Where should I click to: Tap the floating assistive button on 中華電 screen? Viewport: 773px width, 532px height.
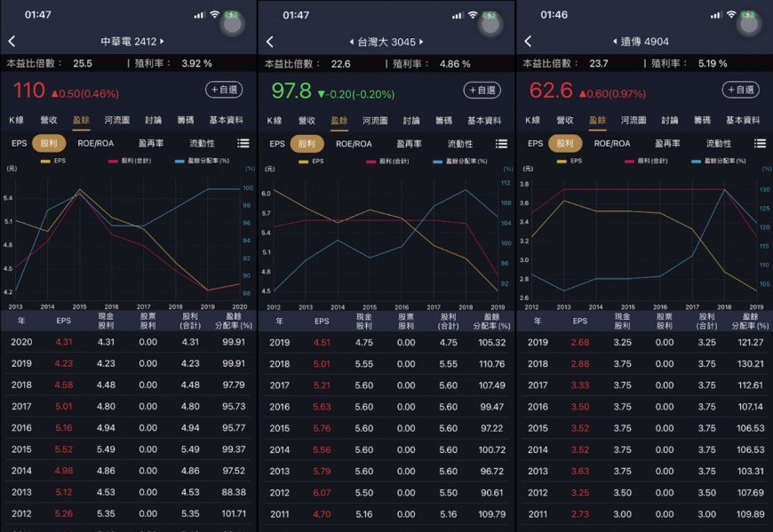click(232, 24)
